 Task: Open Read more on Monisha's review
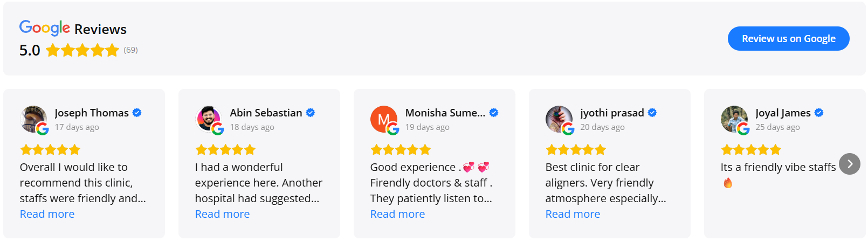pyautogui.click(x=398, y=214)
